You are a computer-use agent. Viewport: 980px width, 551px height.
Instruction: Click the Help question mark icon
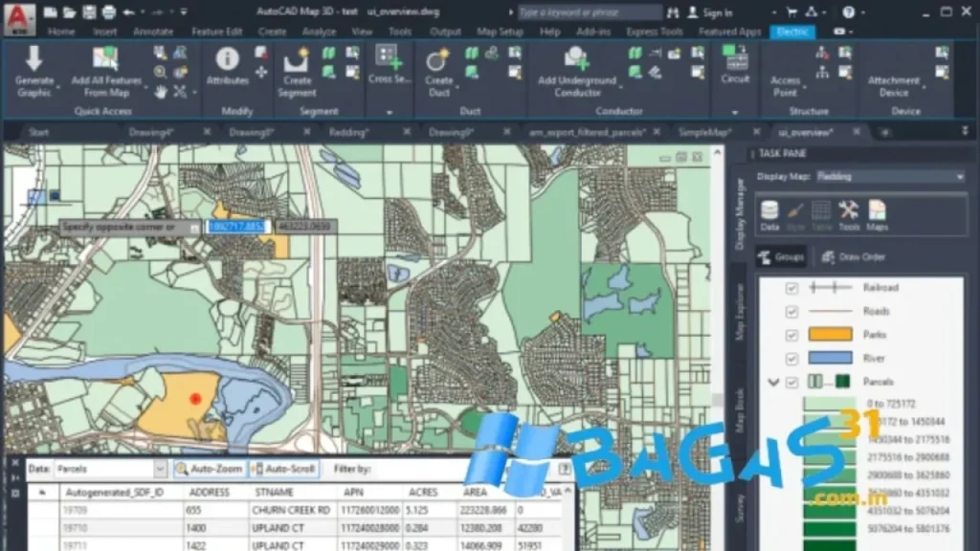[x=848, y=11]
